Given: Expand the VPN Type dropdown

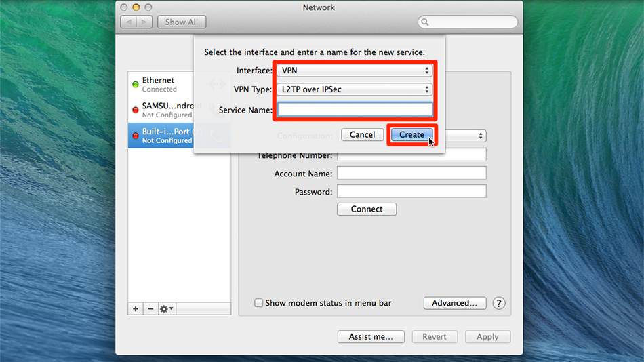Looking at the screenshot, I should [x=354, y=89].
